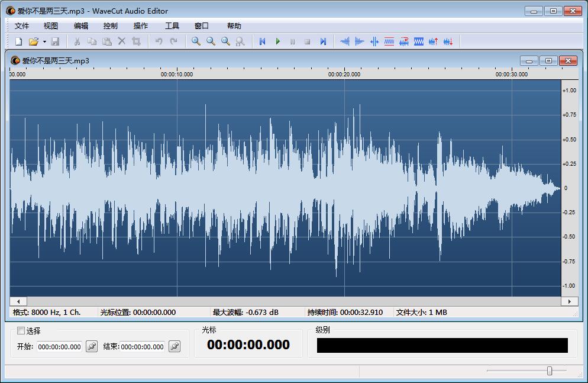Viewport: 588px width, 383px height.
Task: Click the large 光标 time display 00:00:00.000
Action: coord(248,345)
